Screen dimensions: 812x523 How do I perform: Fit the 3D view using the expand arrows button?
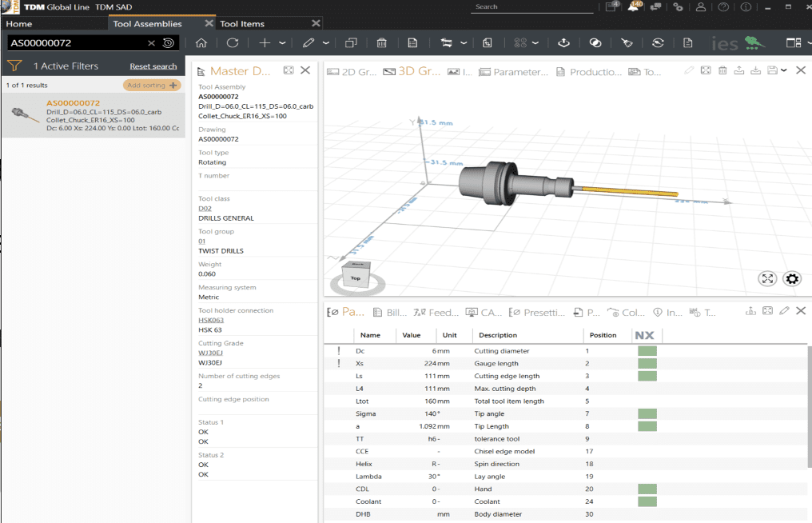(x=767, y=279)
